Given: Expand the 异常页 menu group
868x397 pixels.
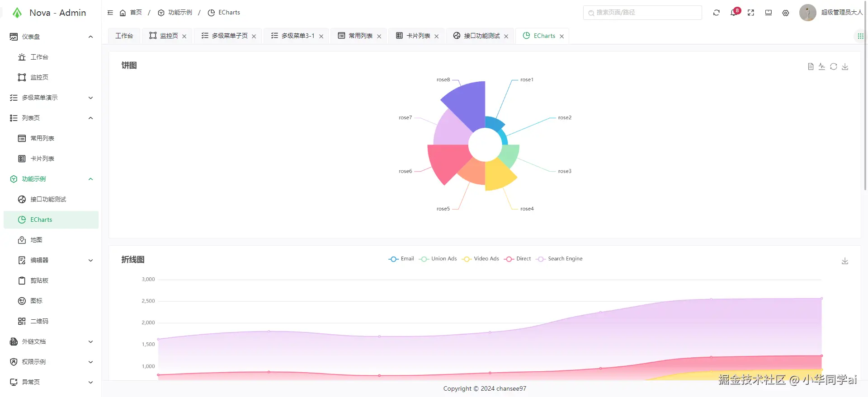Looking at the screenshot, I should pyautogui.click(x=51, y=382).
